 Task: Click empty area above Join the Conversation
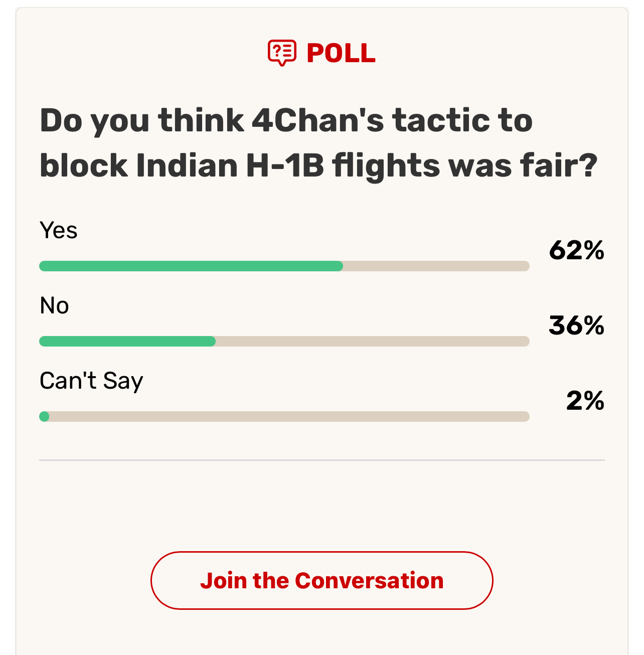point(322,507)
